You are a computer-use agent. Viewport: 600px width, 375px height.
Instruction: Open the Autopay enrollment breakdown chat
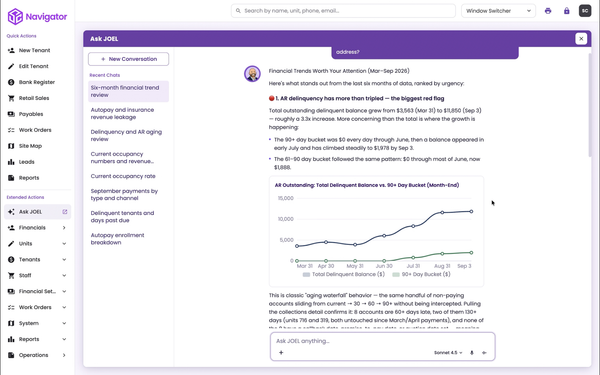[x=129, y=239]
